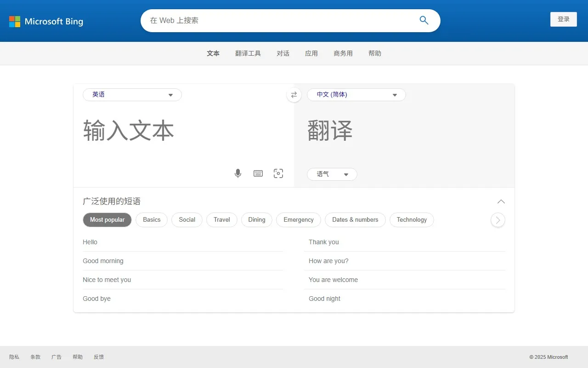This screenshot has height=368, width=588.
Task: Select the Basics phrase category
Action: [x=152, y=220]
